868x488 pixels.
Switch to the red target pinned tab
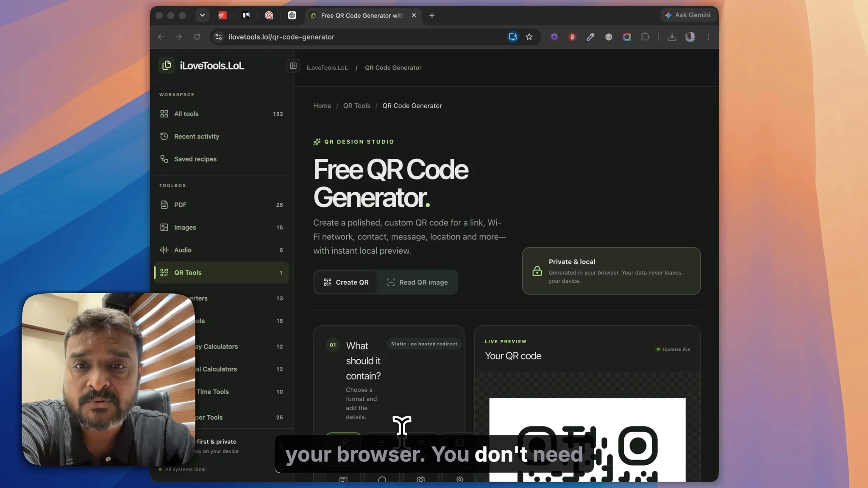(x=269, y=15)
